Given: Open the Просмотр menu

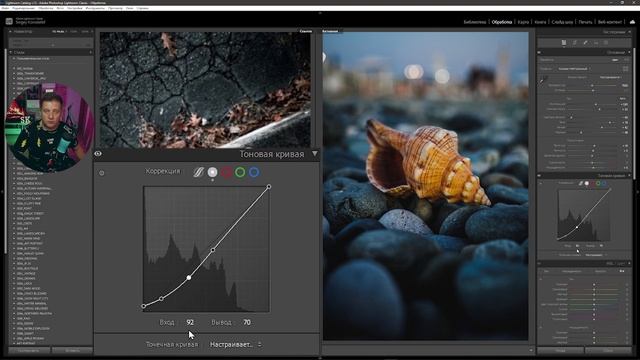Looking at the screenshot, I should click(x=116, y=8).
